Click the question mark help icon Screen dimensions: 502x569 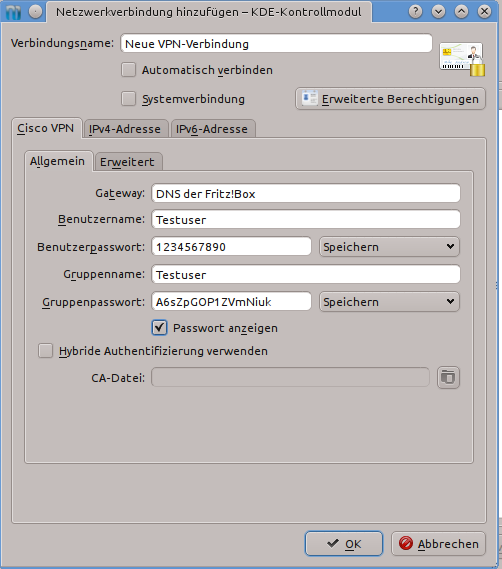click(415, 12)
